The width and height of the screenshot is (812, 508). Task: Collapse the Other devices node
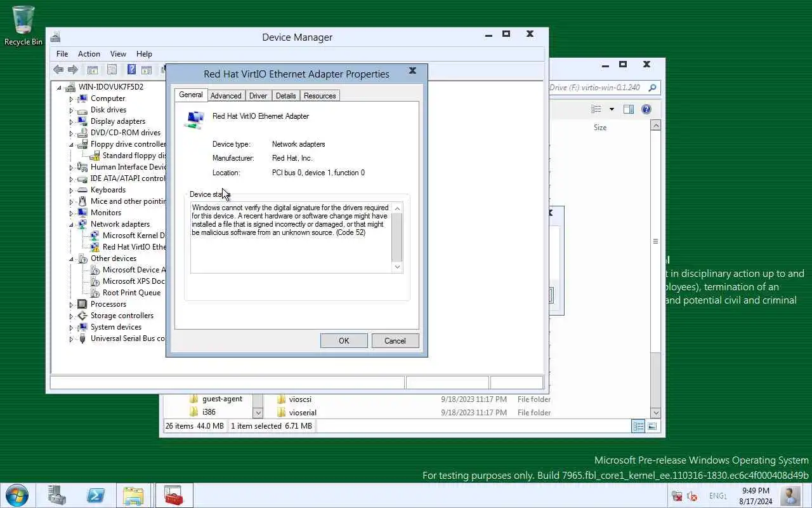click(x=71, y=259)
